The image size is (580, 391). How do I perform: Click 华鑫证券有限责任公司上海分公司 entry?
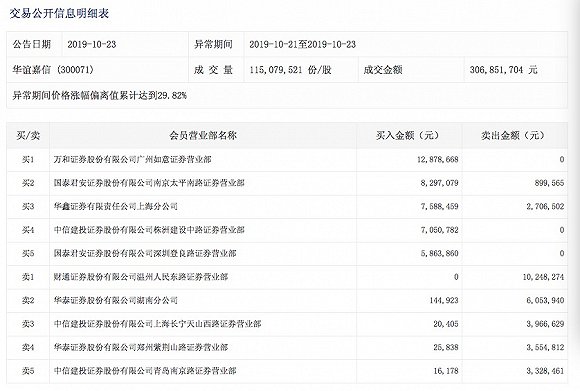click(x=115, y=206)
